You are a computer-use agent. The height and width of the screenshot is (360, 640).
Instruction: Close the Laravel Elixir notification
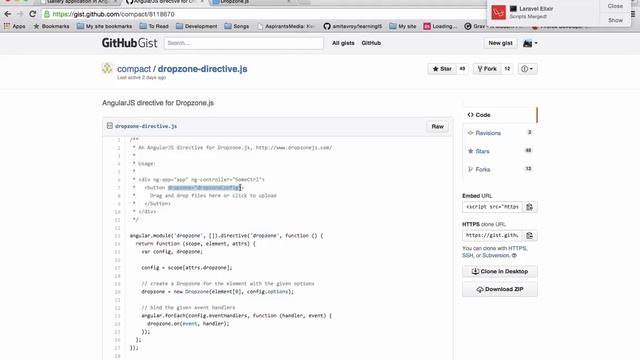(x=615, y=6)
